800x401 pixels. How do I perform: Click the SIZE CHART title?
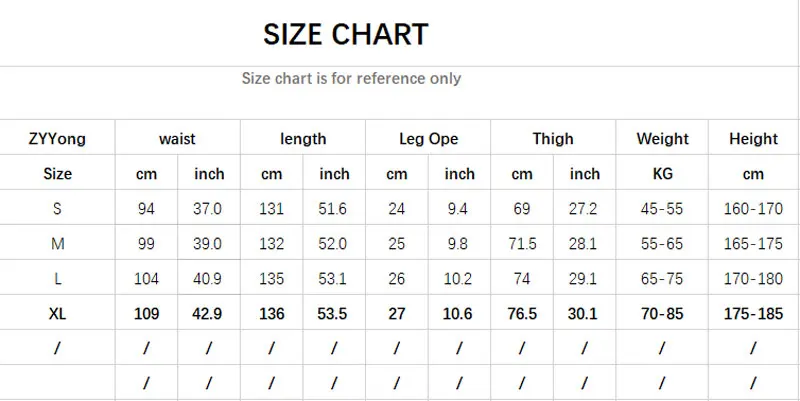coord(345,35)
